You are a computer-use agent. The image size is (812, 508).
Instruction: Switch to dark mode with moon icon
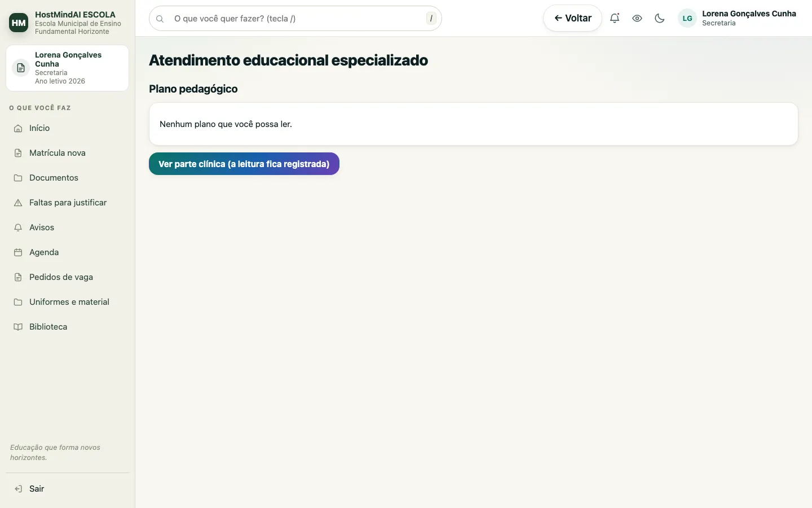pyautogui.click(x=660, y=18)
